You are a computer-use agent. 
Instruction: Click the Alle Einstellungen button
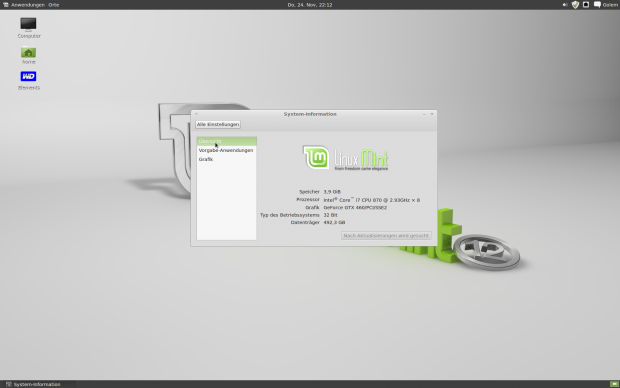[x=218, y=124]
